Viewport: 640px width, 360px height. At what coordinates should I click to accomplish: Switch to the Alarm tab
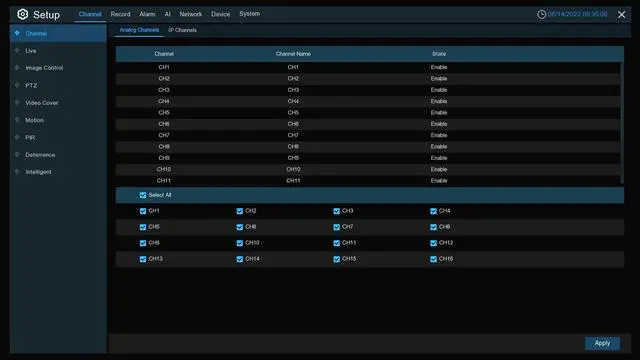(147, 14)
